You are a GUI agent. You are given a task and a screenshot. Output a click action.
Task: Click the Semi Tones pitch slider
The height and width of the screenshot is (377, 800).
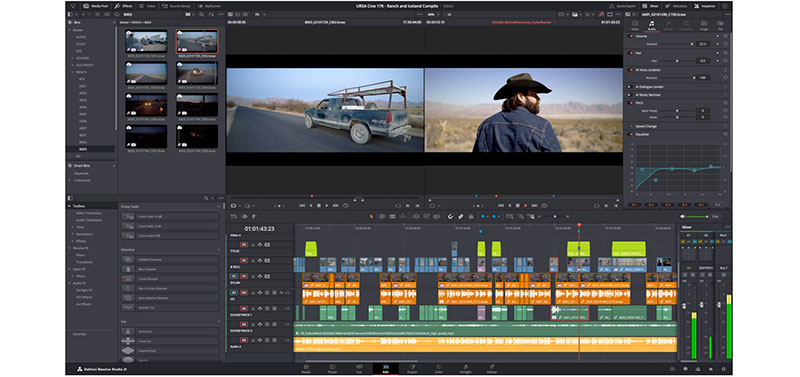click(x=677, y=110)
